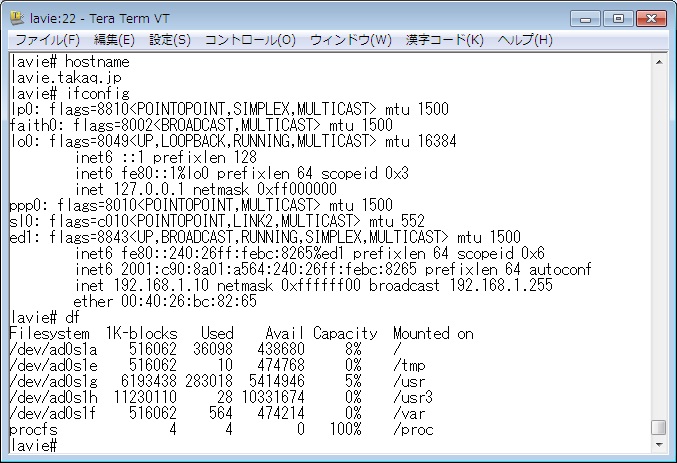
Task: Click the scrollbar up arrow
Action: (x=659, y=62)
